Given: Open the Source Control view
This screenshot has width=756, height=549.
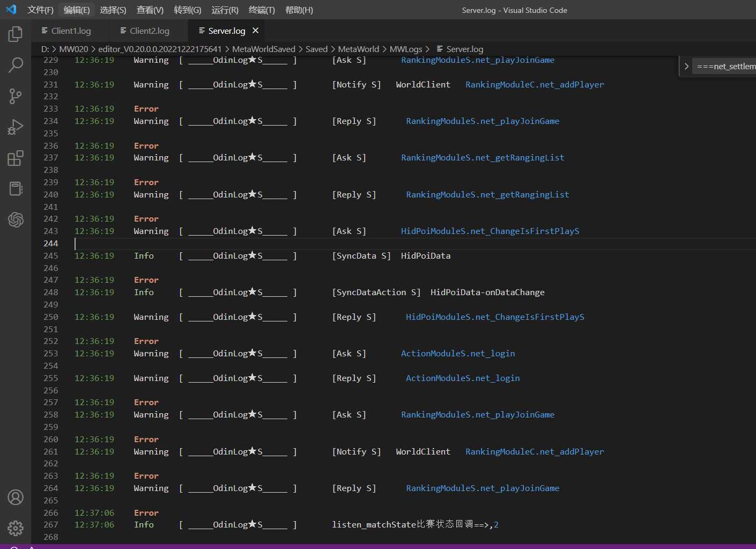Looking at the screenshot, I should tap(16, 96).
